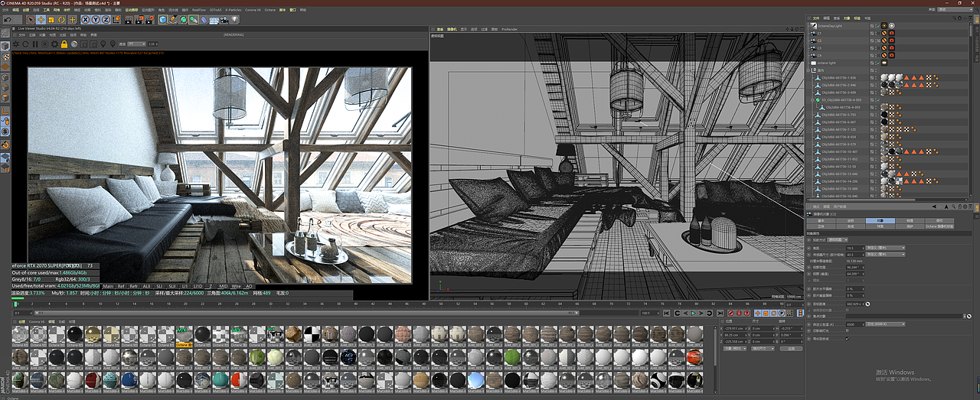Click the pick focus icon in Live Viewer
980x400 pixels.
103,44
